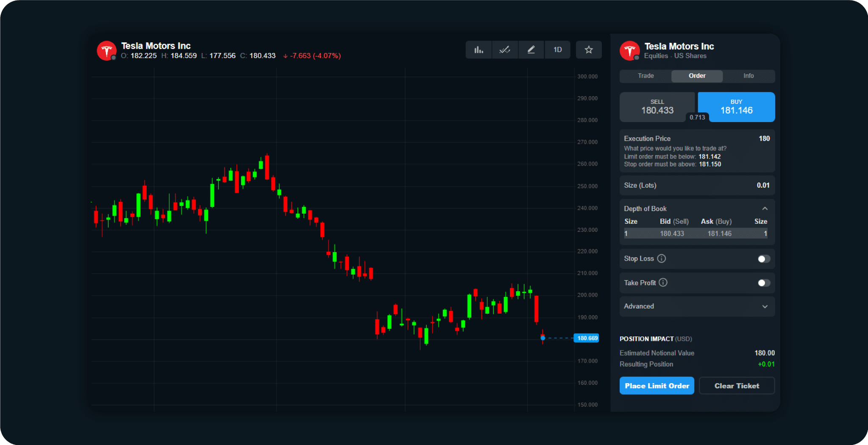The width and height of the screenshot is (868, 445).
Task: Click the 180.669 current price marker
Action: [587, 338]
